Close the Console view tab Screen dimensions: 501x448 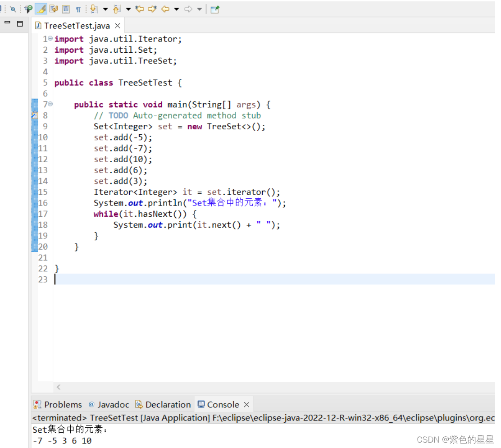pos(246,405)
